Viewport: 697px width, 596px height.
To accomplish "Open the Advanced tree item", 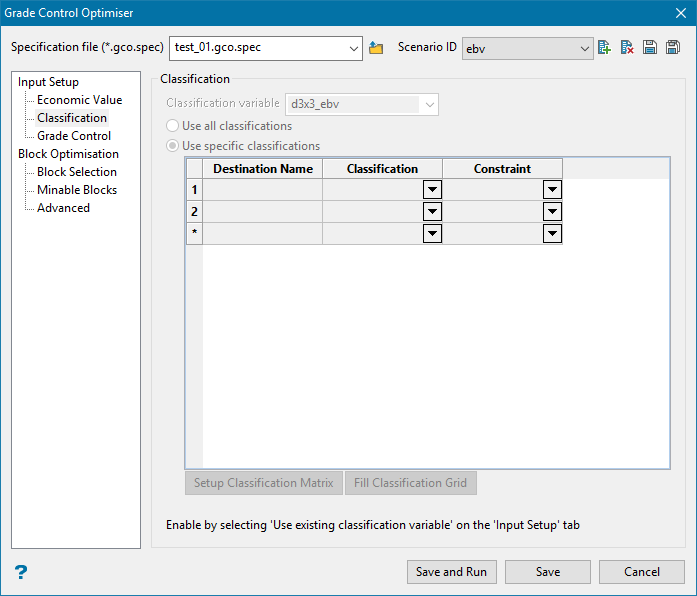I will click(x=63, y=208).
